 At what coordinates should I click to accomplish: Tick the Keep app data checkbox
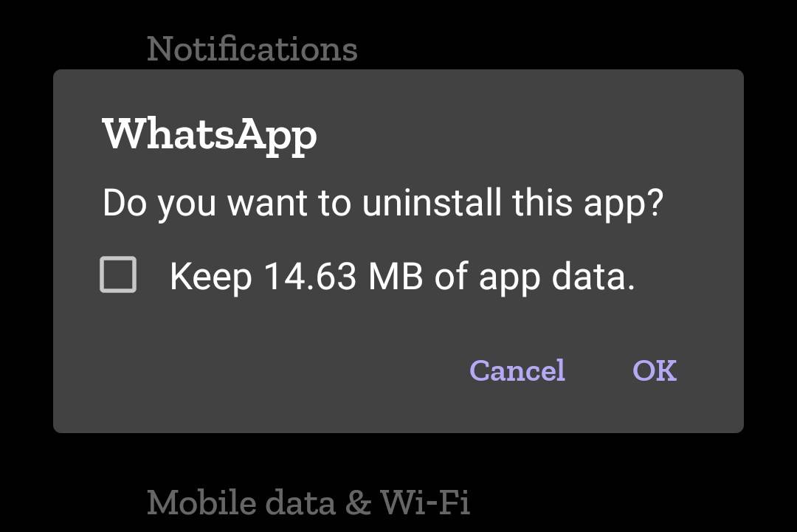[118, 275]
